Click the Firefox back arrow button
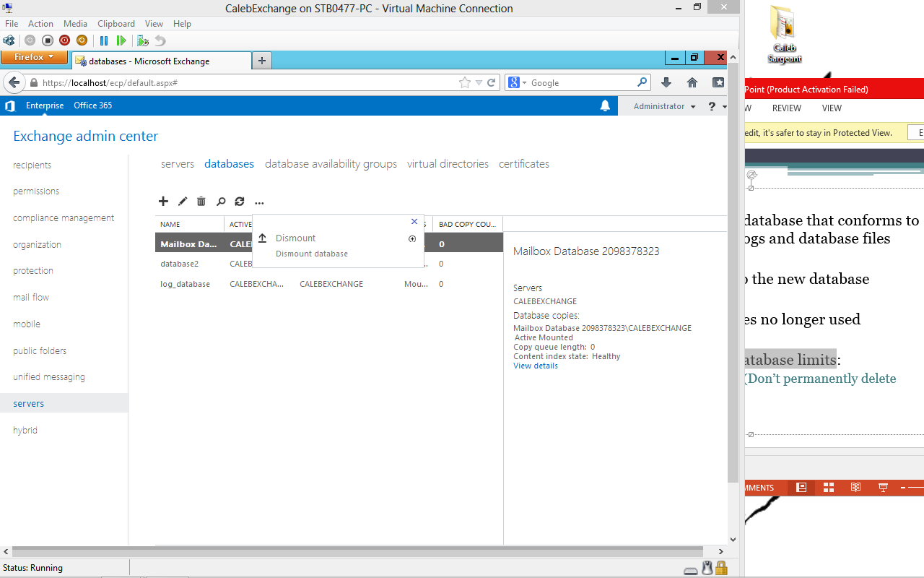924x578 pixels. coord(14,82)
